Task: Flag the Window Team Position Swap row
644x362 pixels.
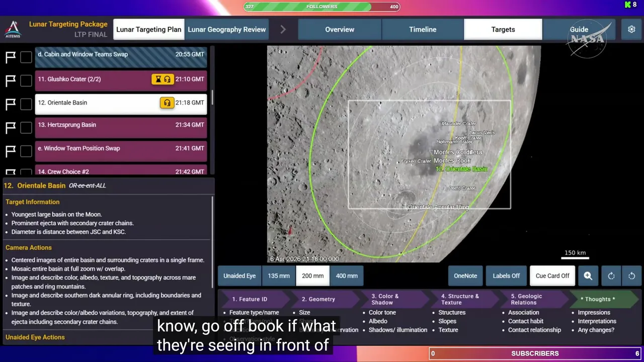Action: point(10,151)
